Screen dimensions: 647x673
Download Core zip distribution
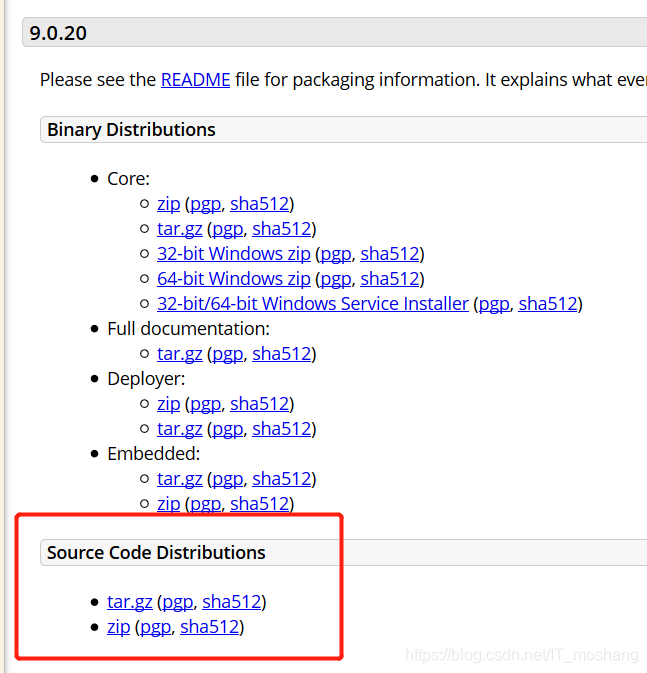point(168,204)
